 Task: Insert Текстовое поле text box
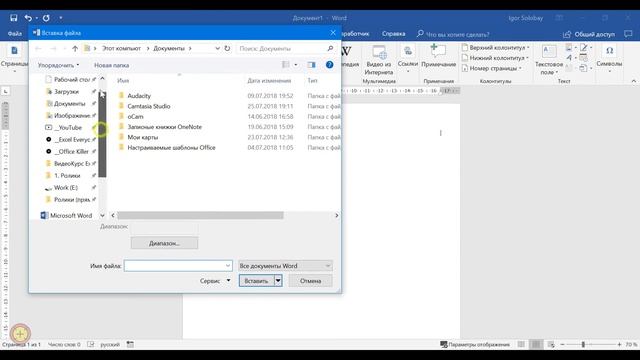click(x=549, y=60)
